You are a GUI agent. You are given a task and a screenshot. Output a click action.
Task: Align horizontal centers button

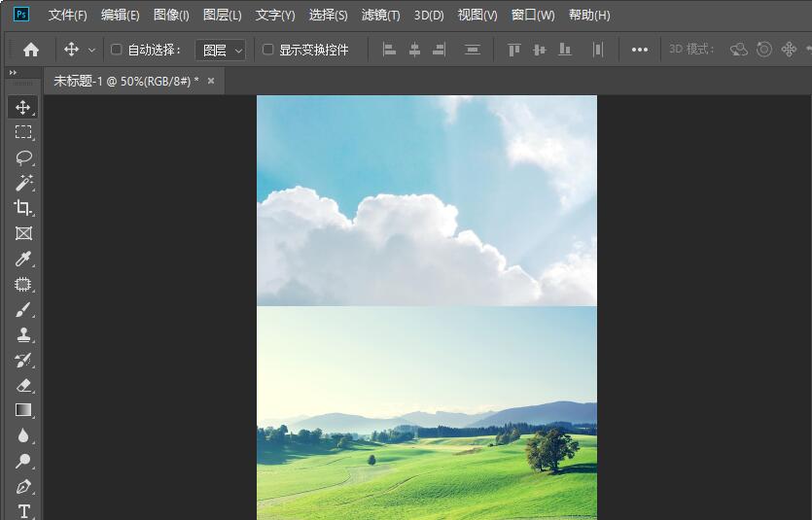click(414, 50)
